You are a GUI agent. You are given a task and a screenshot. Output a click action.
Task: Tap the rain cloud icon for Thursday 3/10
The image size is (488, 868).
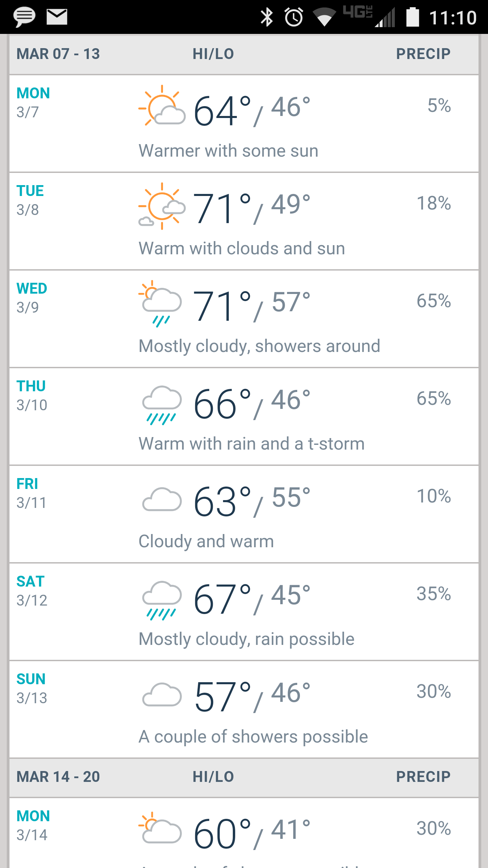click(x=162, y=405)
